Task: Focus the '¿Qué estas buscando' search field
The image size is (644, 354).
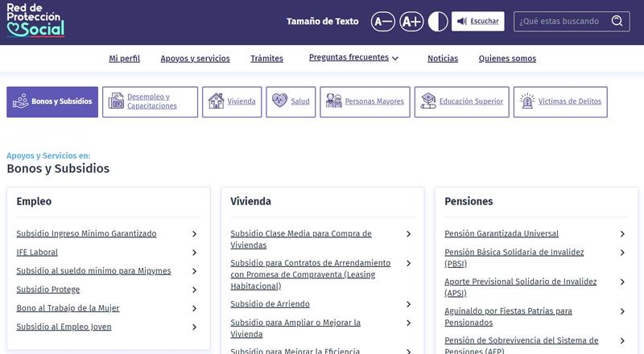Action: click(x=562, y=22)
